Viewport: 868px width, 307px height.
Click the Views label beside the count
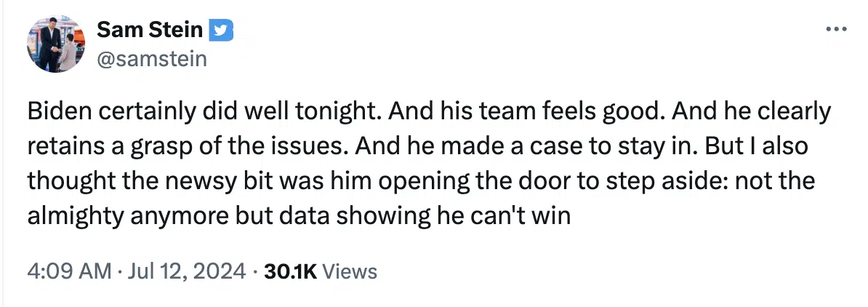coord(349,271)
